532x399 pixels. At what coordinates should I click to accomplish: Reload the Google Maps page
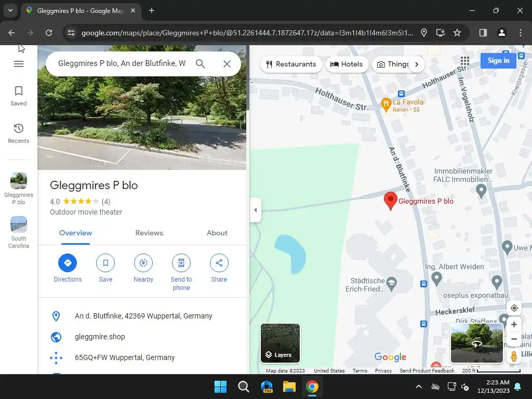pyautogui.click(x=49, y=33)
